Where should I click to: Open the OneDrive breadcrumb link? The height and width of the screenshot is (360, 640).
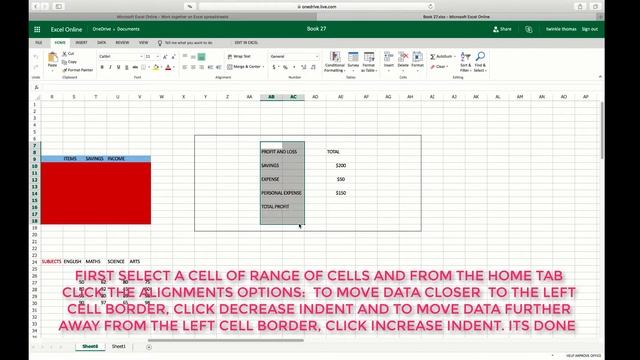pyautogui.click(x=102, y=29)
